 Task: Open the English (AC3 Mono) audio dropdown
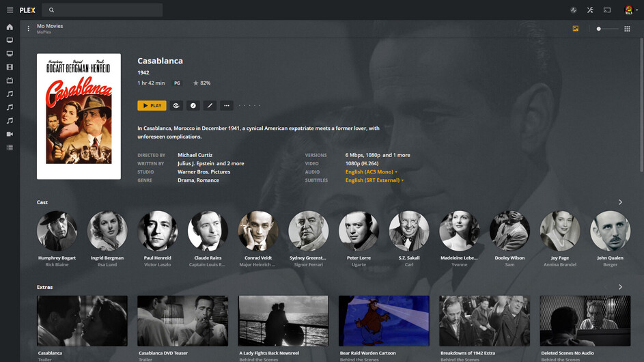(372, 171)
